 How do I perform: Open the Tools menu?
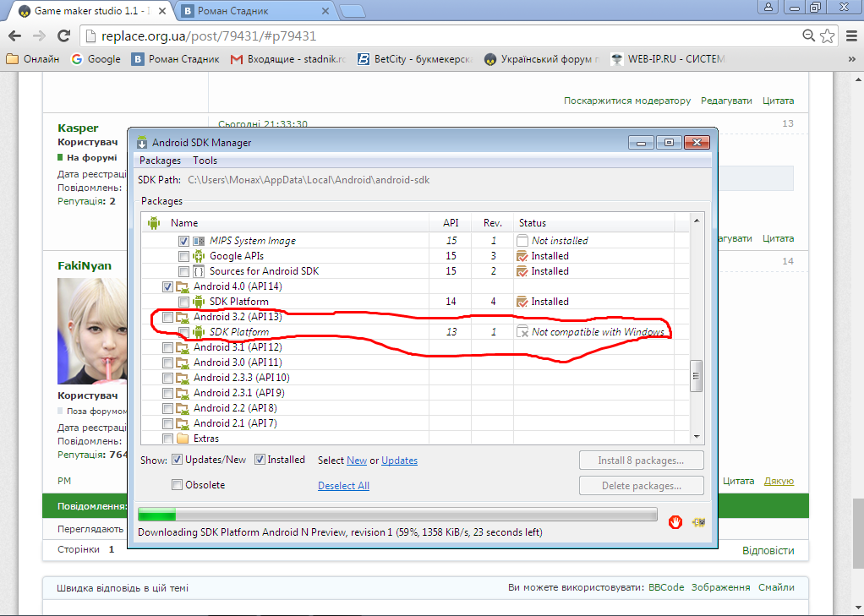(205, 161)
